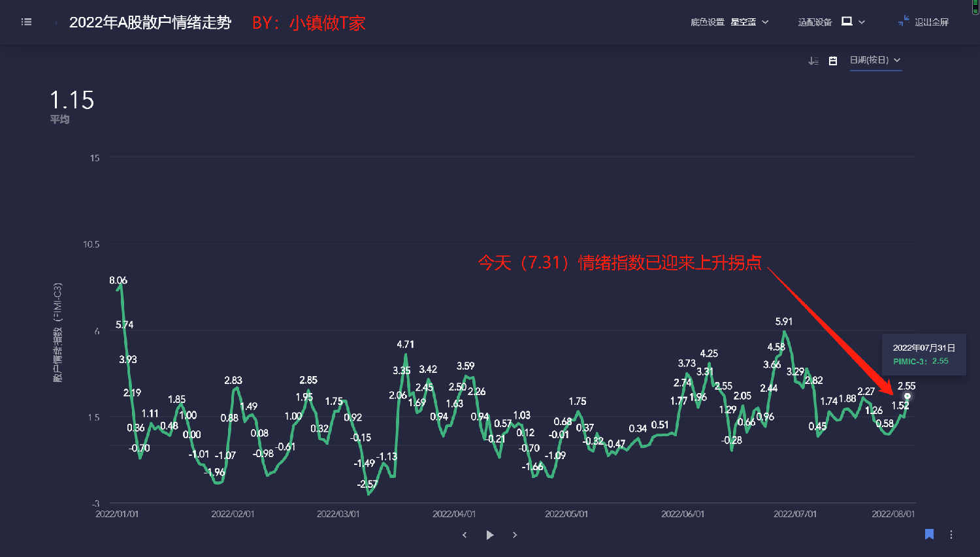Click the 1.15 average value indicator
Image resolution: width=980 pixels, height=557 pixels.
pyautogui.click(x=72, y=101)
